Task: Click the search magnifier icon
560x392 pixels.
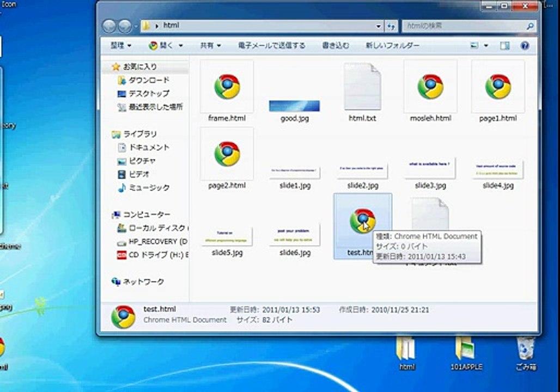Action: click(x=530, y=26)
